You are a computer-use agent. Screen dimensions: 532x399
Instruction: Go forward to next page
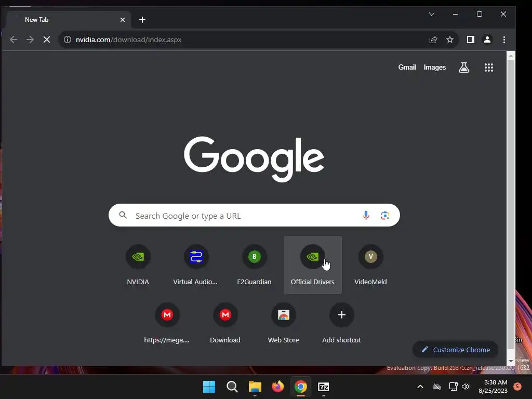pyautogui.click(x=30, y=39)
